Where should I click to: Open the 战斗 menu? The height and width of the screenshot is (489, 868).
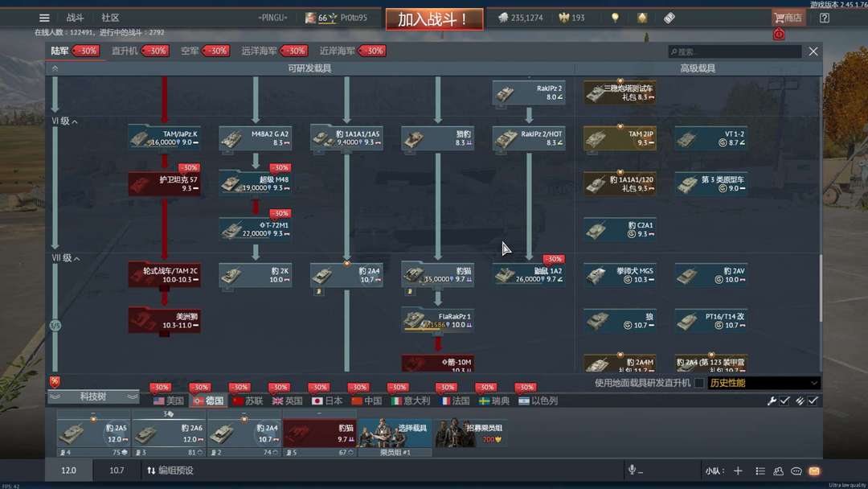[x=76, y=18]
